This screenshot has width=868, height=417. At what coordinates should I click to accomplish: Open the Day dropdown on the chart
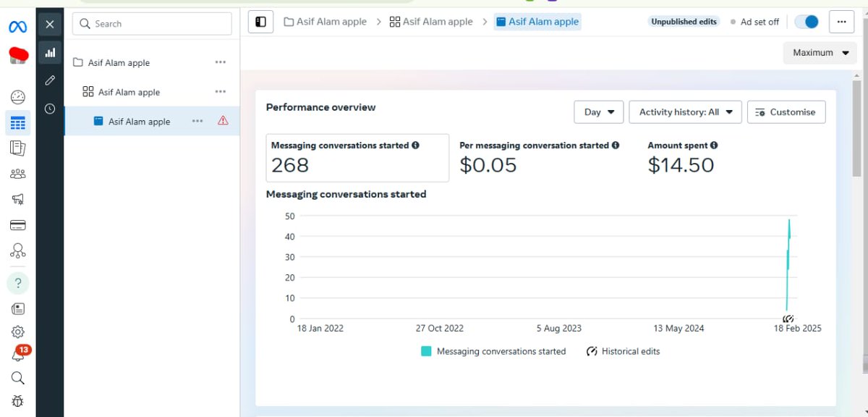598,111
